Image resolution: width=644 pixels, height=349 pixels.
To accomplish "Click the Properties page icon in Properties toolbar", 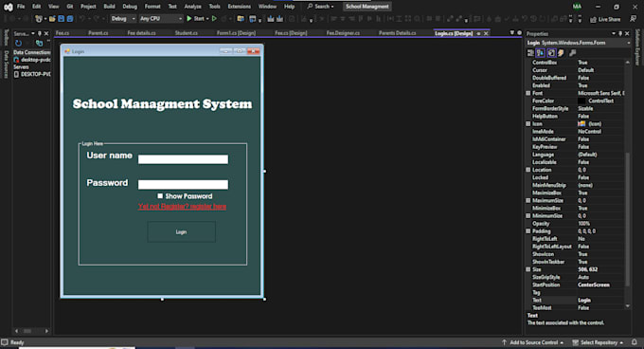I will (551, 53).
